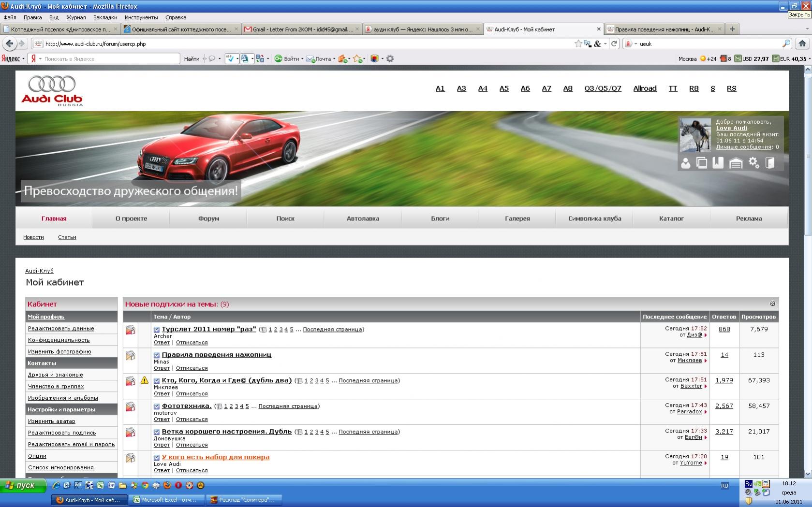Open the Закладки menu in Firefox
Image resolution: width=812 pixels, height=507 pixels.
105,17
